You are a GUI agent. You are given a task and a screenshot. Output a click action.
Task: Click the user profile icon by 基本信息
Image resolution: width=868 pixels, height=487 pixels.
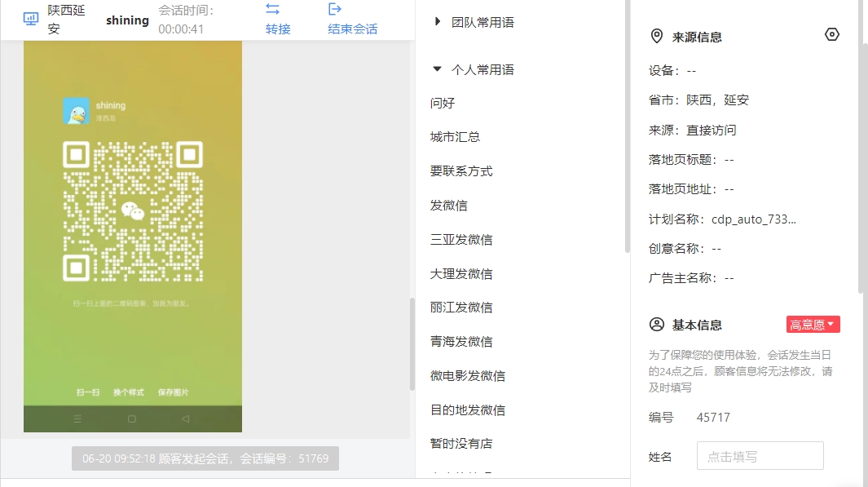(x=657, y=324)
